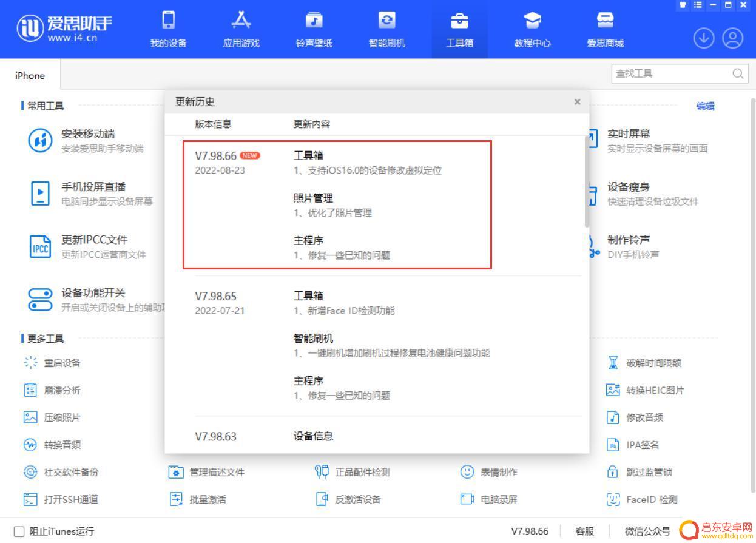Select the 工具箱 tab

[460, 29]
